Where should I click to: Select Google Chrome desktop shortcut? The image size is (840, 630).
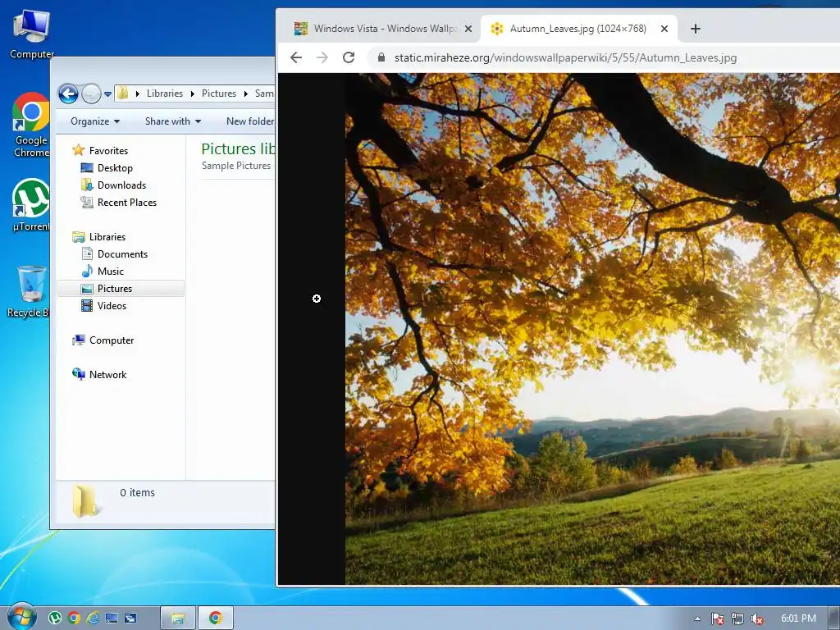click(x=31, y=125)
